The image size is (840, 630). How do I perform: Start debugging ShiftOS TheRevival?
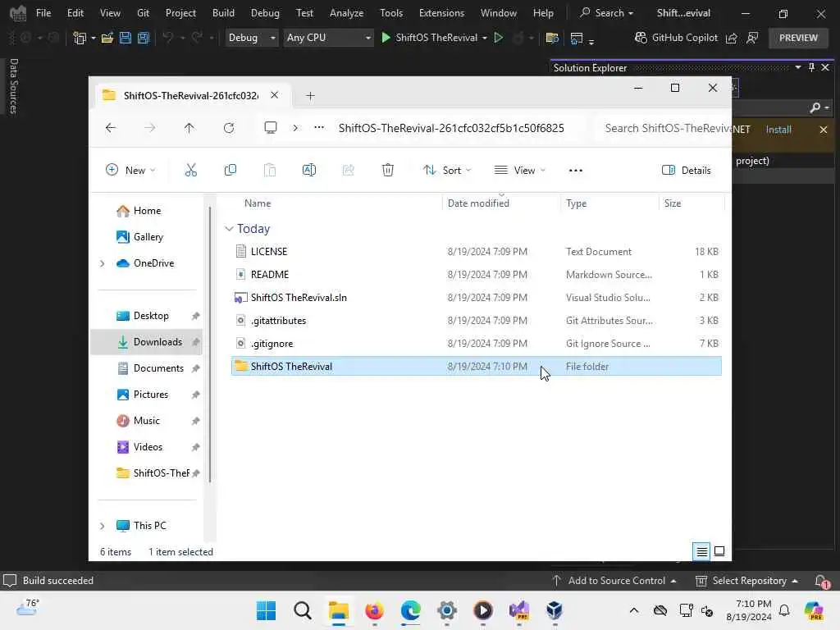pos(429,38)
